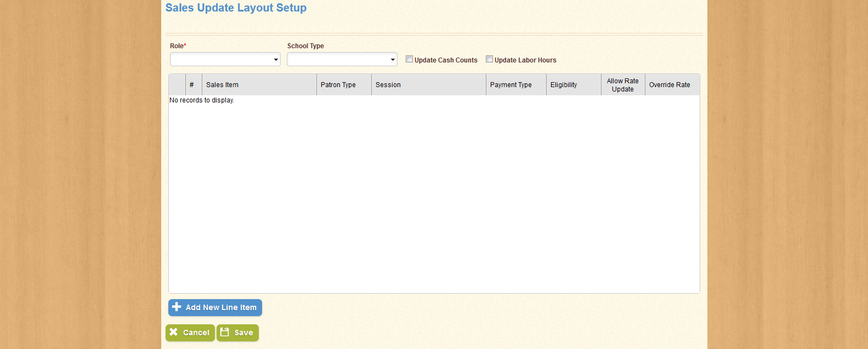Image resolution: width=868 pixels, height=349 pixels.
Task: Expand the School Type dropdown
Action: [342, 59]
